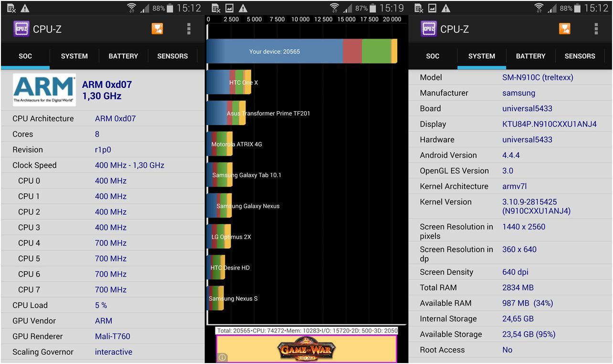
Task: Switch to the BATTERY tab on the SOC screen
Action: click(123, 56)
